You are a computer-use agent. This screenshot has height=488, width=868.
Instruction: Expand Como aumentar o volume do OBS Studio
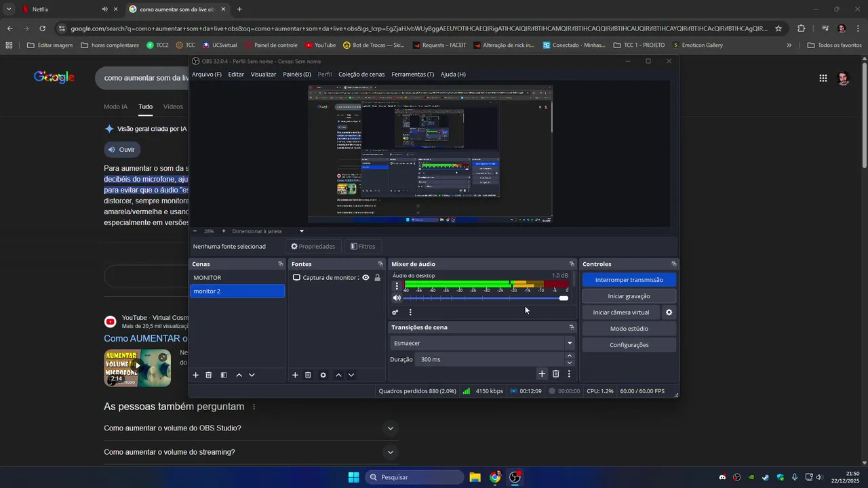pos(391,428)
